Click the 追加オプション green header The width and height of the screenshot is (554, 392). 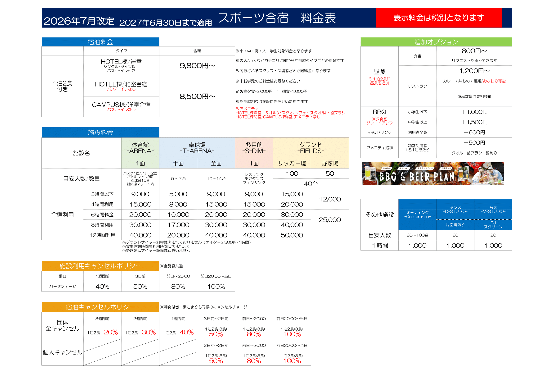[436, 42]
